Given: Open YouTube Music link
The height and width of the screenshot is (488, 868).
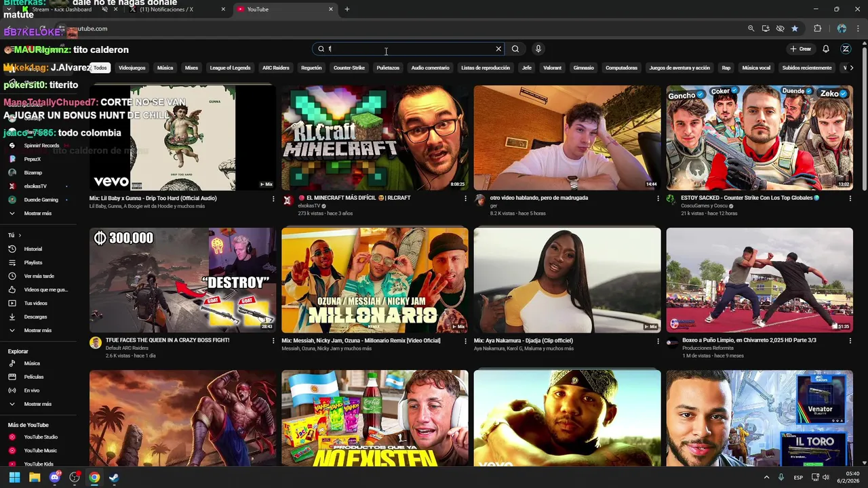Looking at the screenshot, I should [x=40, y=451].
